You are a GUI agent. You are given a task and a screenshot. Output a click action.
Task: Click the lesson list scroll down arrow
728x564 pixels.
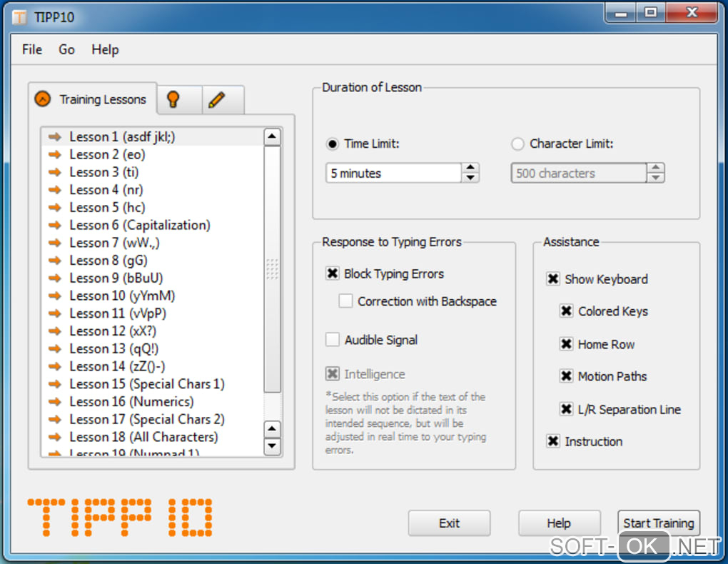point(272,446)
